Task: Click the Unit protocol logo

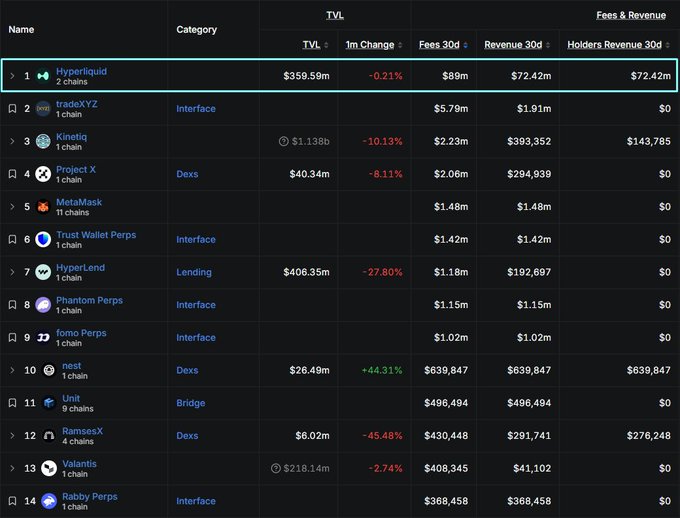Action: coord(49,403)
